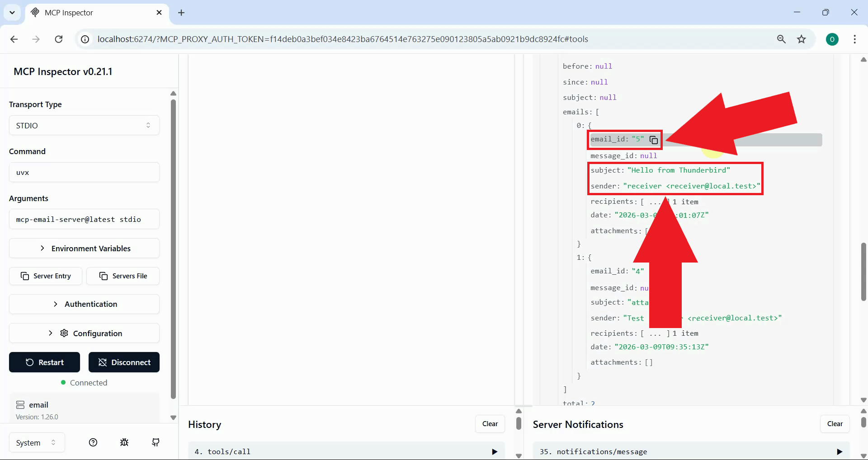The image size is (868, 460).
Task: Click the bug report icon
Action: [124, 442]
